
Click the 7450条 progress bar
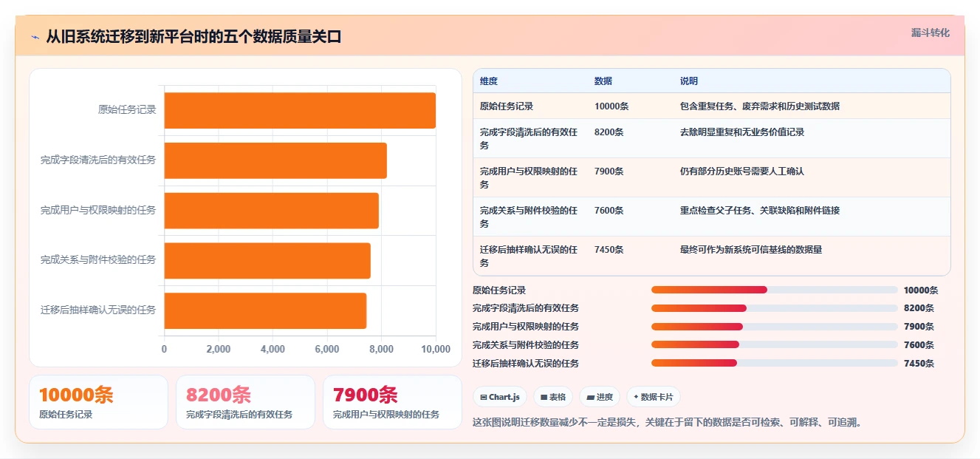[775, 363]
